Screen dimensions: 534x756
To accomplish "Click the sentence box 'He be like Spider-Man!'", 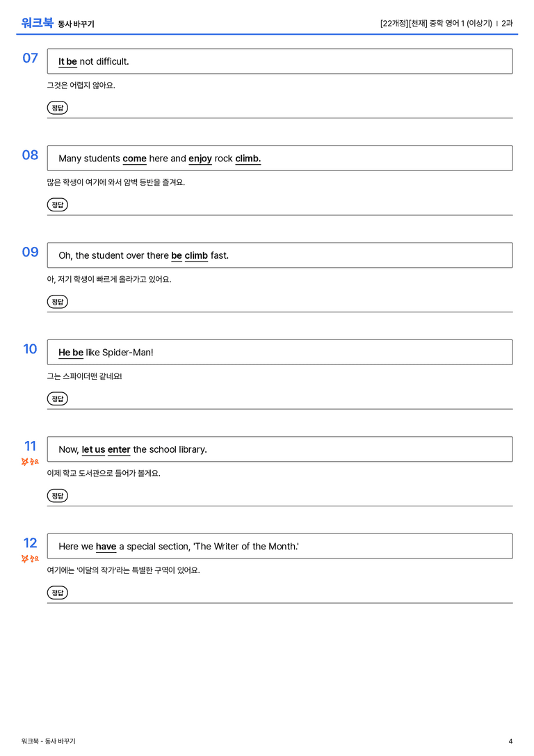I will pos(280,352).
